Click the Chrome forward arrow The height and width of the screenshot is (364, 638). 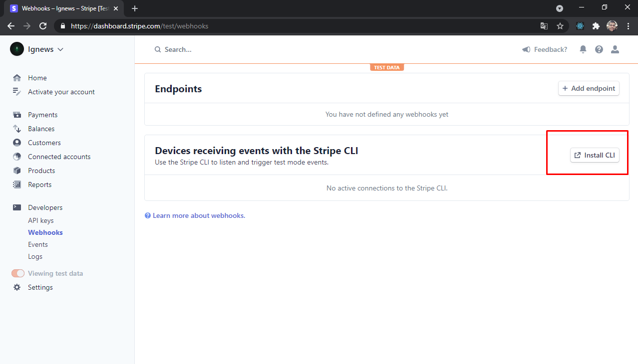point(27,26)
